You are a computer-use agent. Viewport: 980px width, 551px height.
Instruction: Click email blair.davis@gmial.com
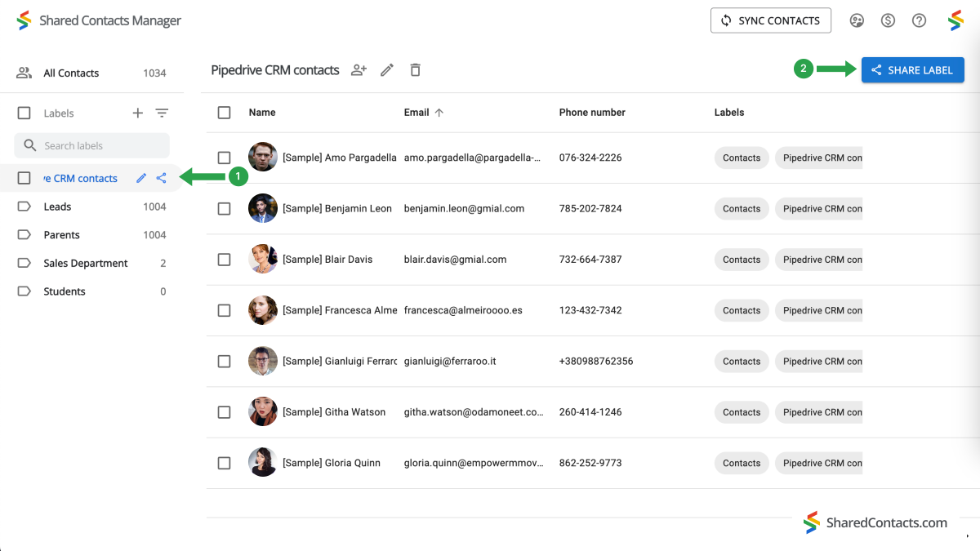tap(456, 260)
